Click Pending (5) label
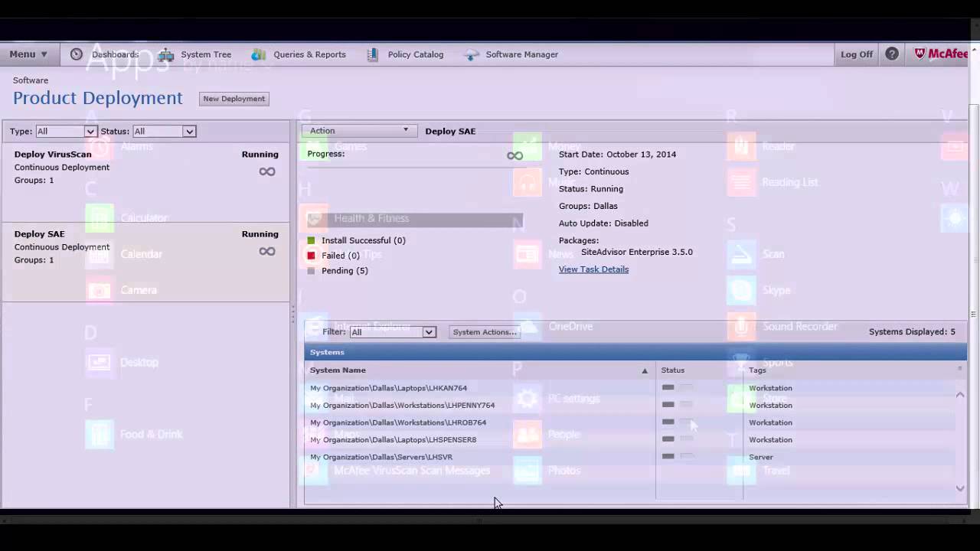This screenshot has height=551, width=980. 345,271
